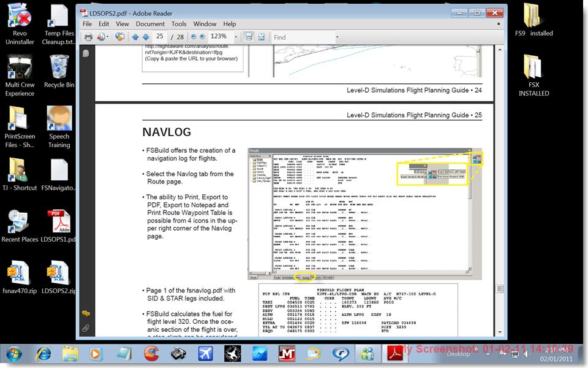Click the scrollbar up arrow
588x368 pixels.
click(500, 50)
